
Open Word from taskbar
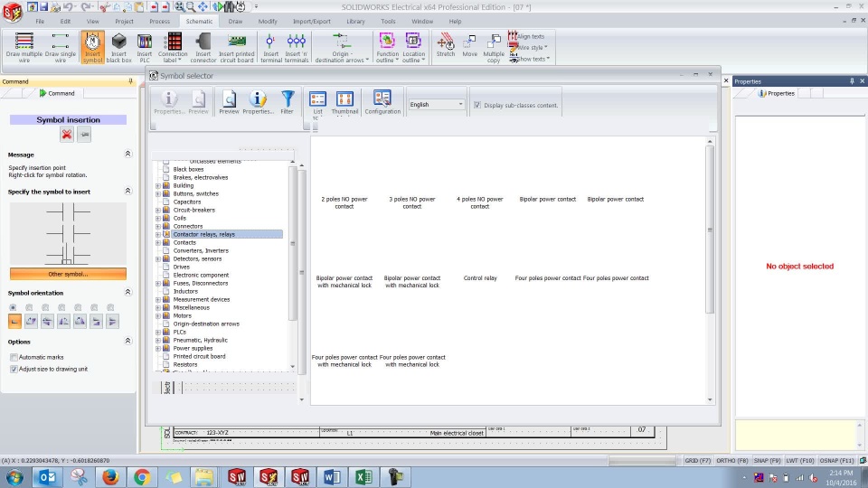click(x=332, y=476)
